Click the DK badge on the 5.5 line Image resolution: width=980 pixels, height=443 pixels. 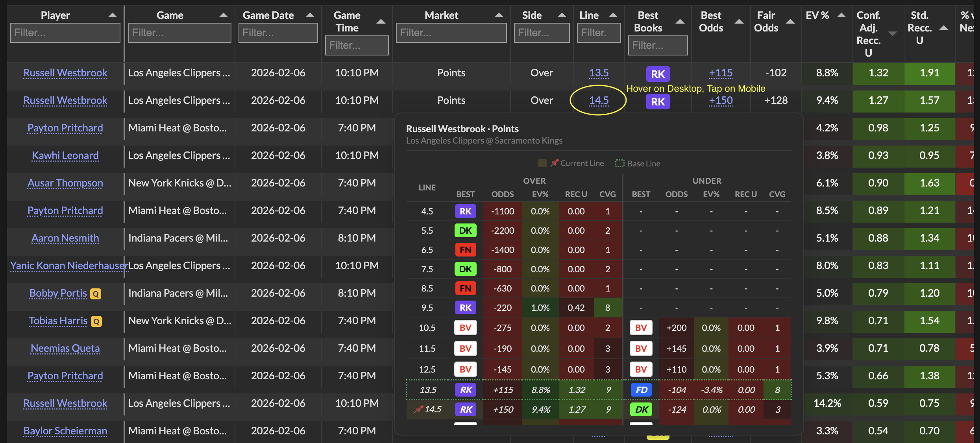click(x=465, y=231)
